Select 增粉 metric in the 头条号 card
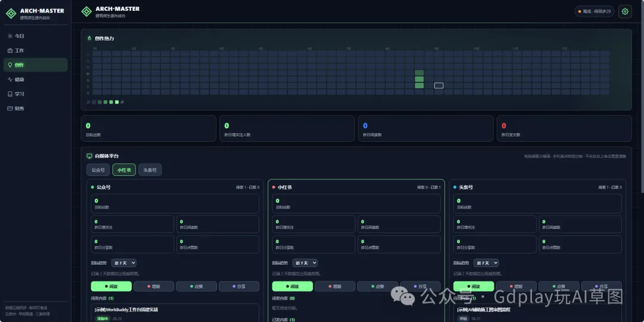Viewport: 644px width, 322px height. pyautogui.click(x=516, y=286)
